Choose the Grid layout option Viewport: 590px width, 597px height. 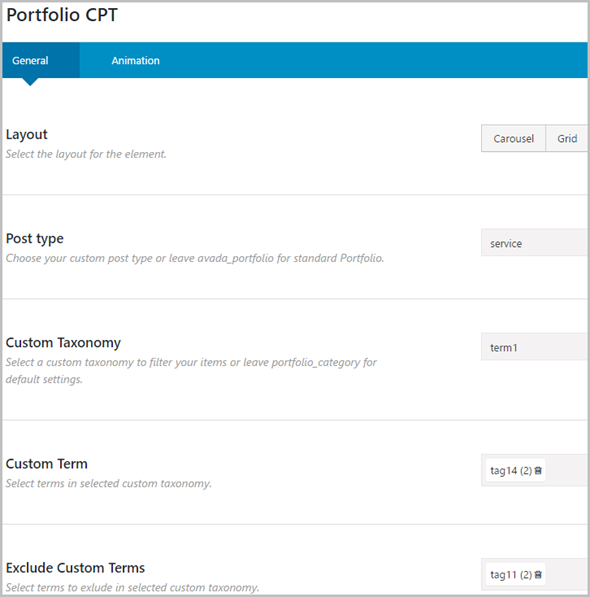(567, 138)
